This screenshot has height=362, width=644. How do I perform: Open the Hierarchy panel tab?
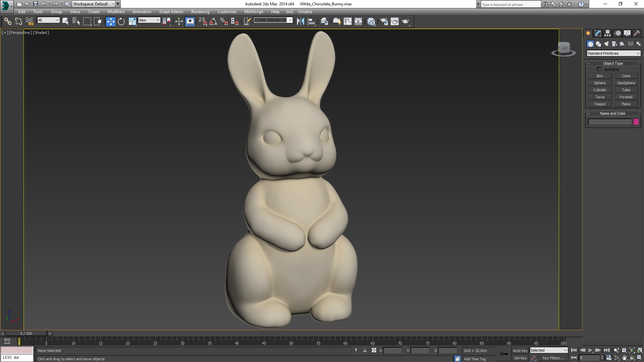607,33
